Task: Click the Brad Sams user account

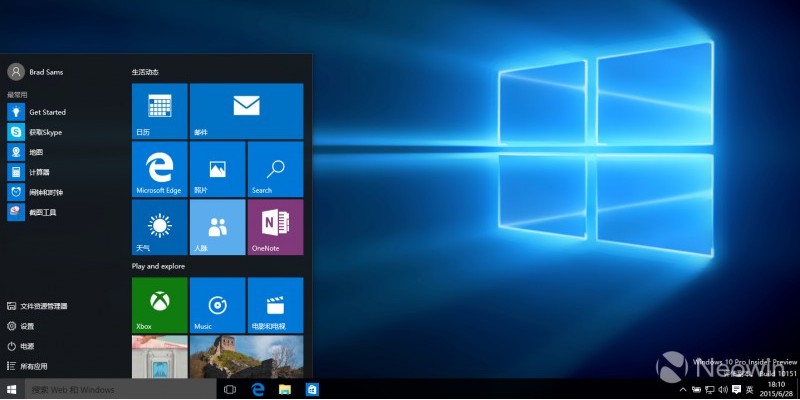Action: [35, 72]
